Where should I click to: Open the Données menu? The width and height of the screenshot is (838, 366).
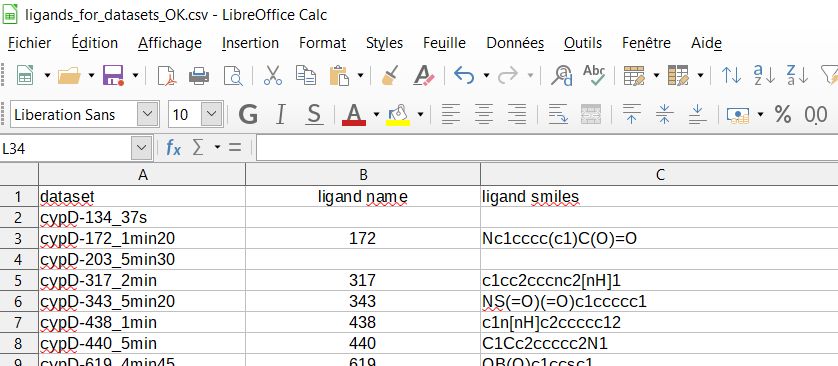[515, 43]
